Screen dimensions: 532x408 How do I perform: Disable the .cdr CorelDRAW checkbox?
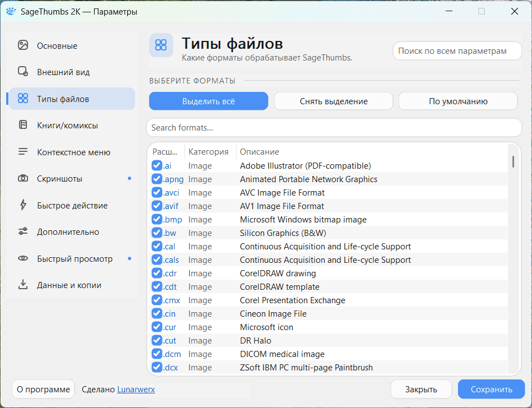157,273
